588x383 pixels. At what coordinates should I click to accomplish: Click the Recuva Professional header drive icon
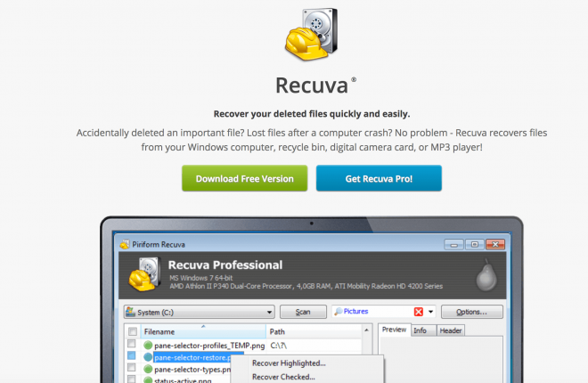pyautogui.click(x=144, y=274)
